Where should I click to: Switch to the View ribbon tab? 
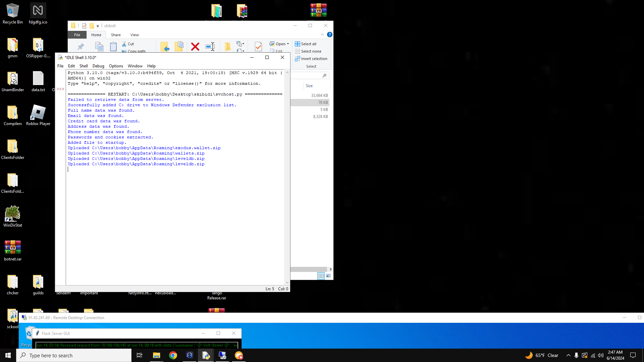[x=135, y=35]
